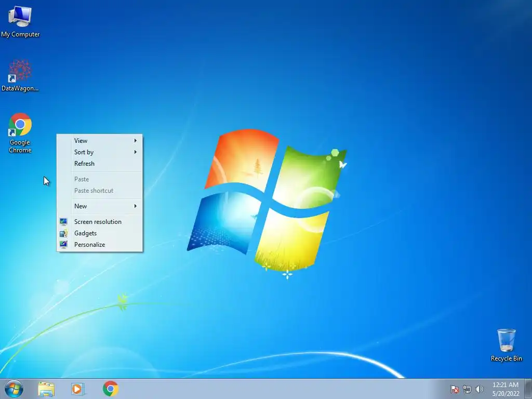Click the Sort by submenu arrow
Screen dimensions: 532x399
[x=136, y=152]
